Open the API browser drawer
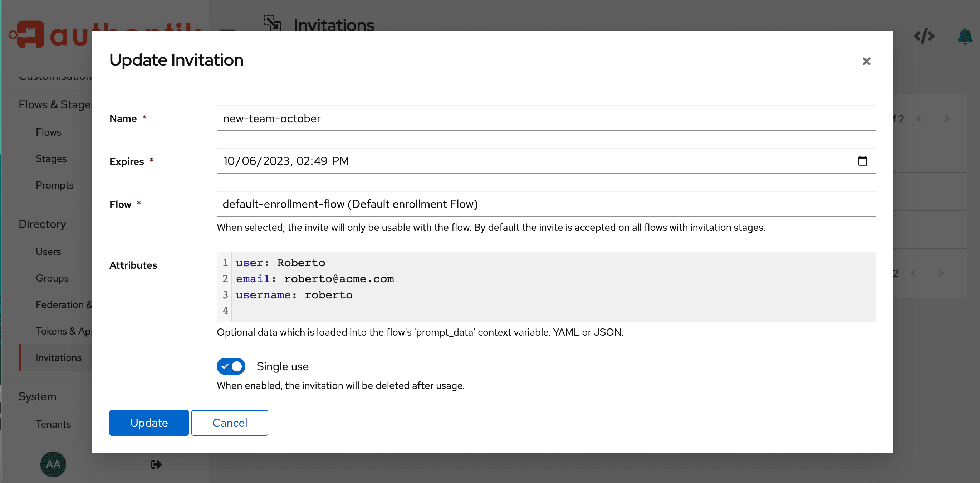Image resolution: width=980 pixels, height=483 pixels. point(924,36)
